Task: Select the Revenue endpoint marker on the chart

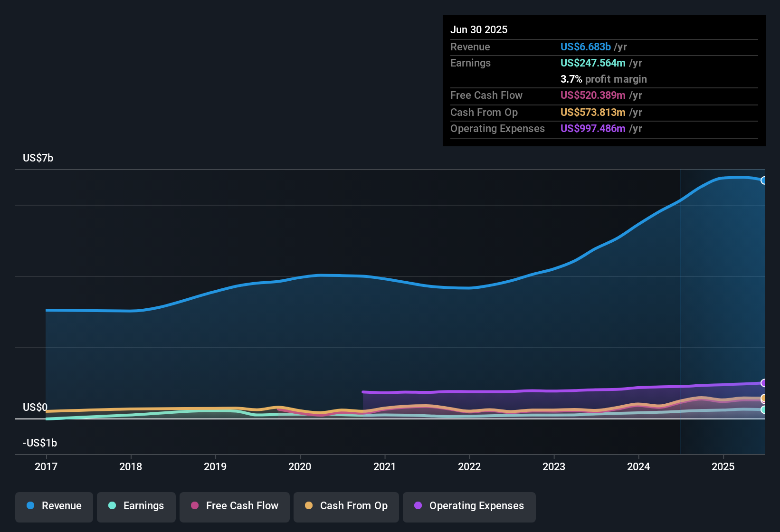Action: pos(764,180)
